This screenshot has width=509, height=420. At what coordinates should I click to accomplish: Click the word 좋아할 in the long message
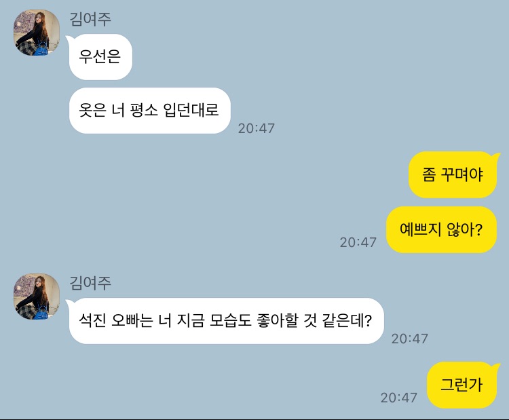click(x=278, y=321)
